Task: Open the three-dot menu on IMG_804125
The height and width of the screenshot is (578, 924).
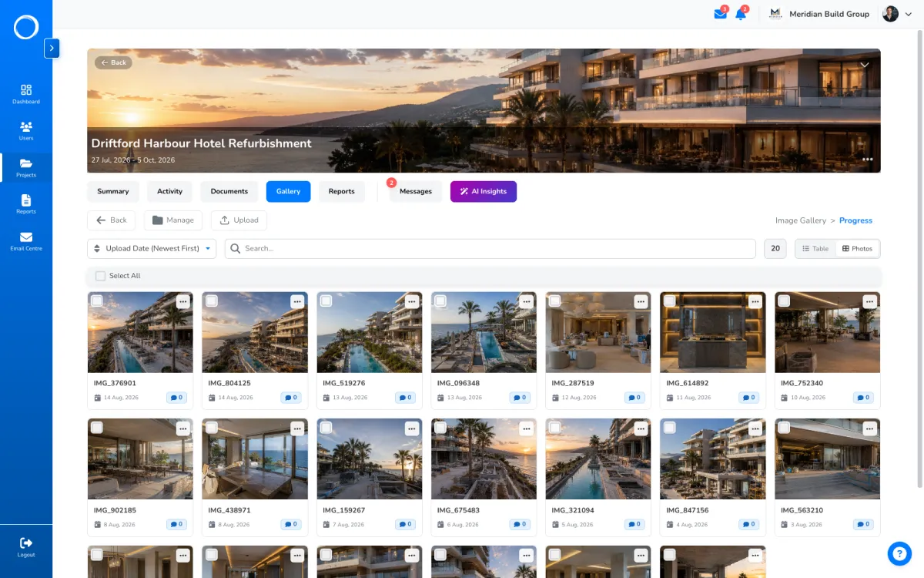Action: tap(297, 301)
